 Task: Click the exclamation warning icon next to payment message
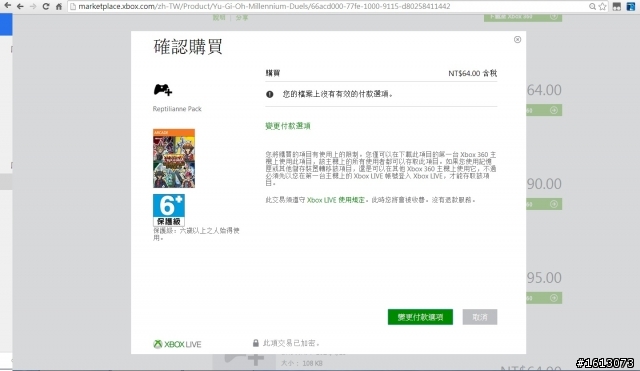tap(269, 94)
